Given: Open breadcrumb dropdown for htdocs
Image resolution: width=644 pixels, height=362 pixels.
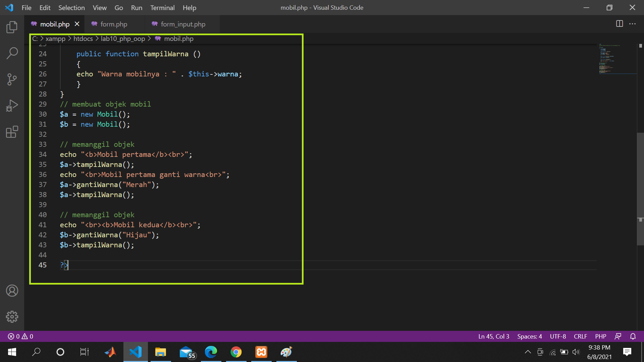Looking at the screenshot, I should click(83, 39).
